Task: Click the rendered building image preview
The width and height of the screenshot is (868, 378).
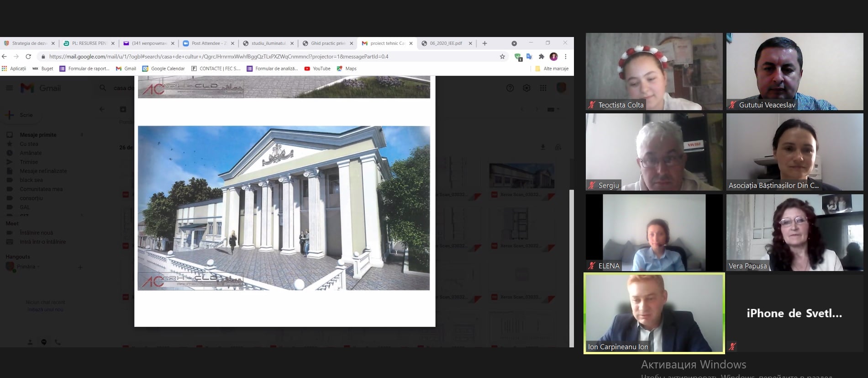Action: click(284, 208)
